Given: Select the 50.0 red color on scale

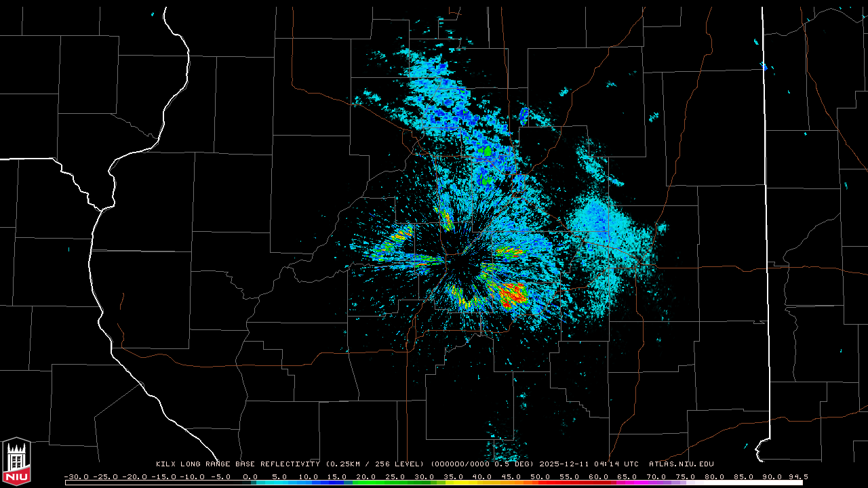Looking at the screenshot, I should [x=540, y=483].
